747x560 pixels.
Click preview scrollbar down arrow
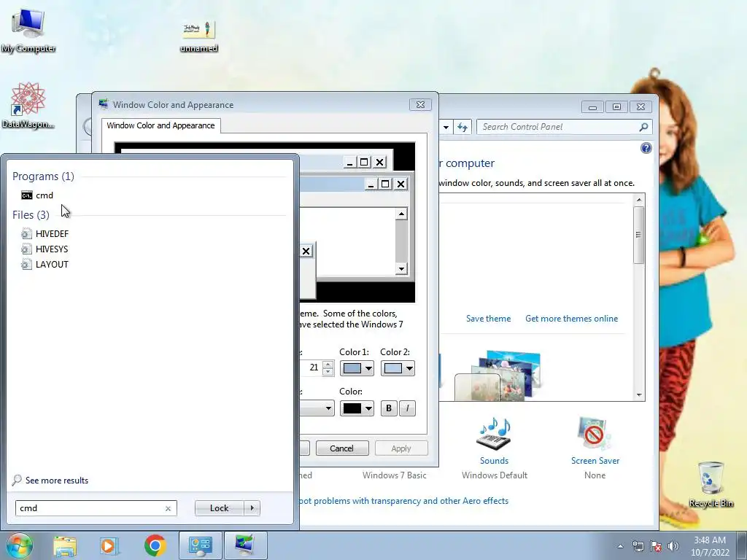[401, 269]
